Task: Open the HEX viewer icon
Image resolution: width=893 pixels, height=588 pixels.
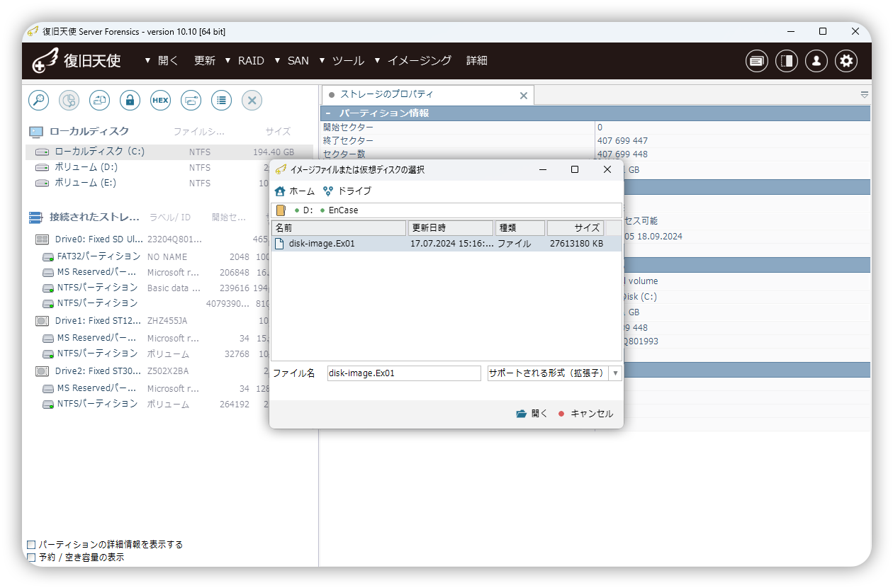Action: (160, 101)
